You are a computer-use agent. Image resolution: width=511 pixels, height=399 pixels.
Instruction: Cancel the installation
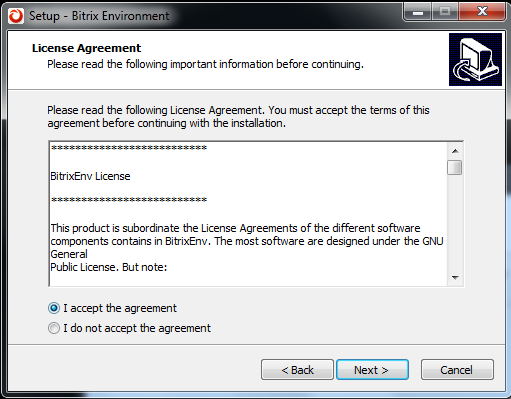coord(457,370)
